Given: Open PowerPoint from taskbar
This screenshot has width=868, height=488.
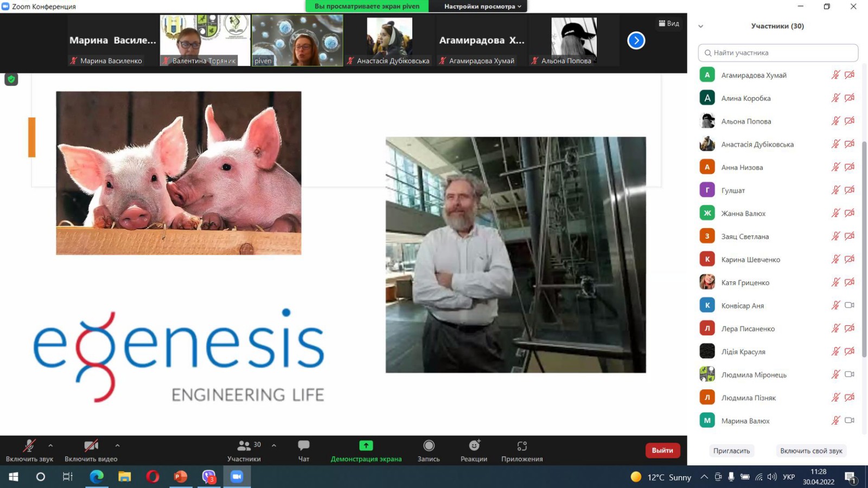Looking at the screenshot, I should click(181, 477).
